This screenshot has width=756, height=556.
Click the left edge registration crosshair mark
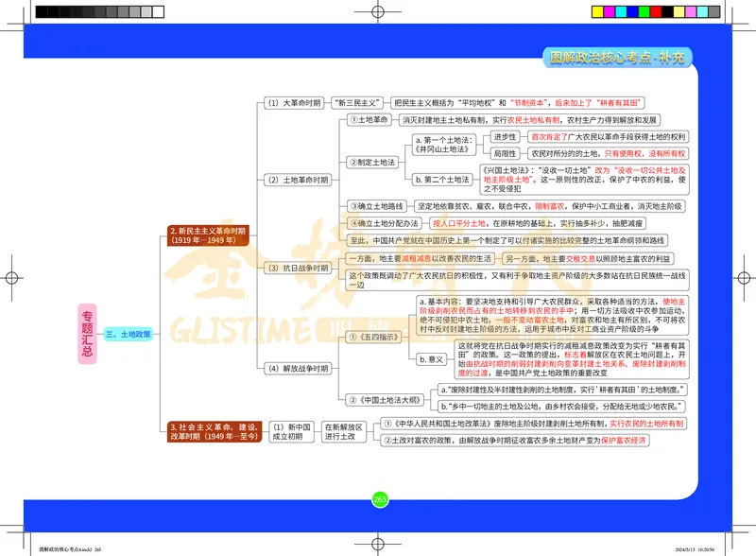[x=13, y=278]
